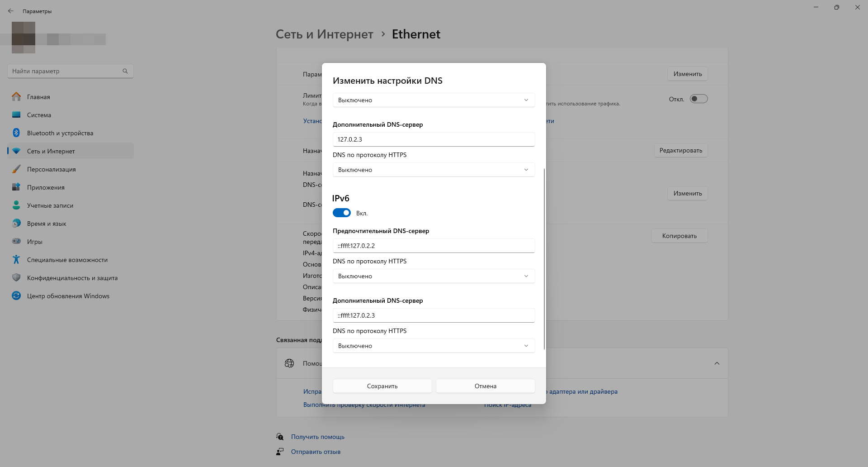Click the Учетные записи person icon
Image resolution: width=868 pixels, height=467 pixels.
click(x=16, y=205)
